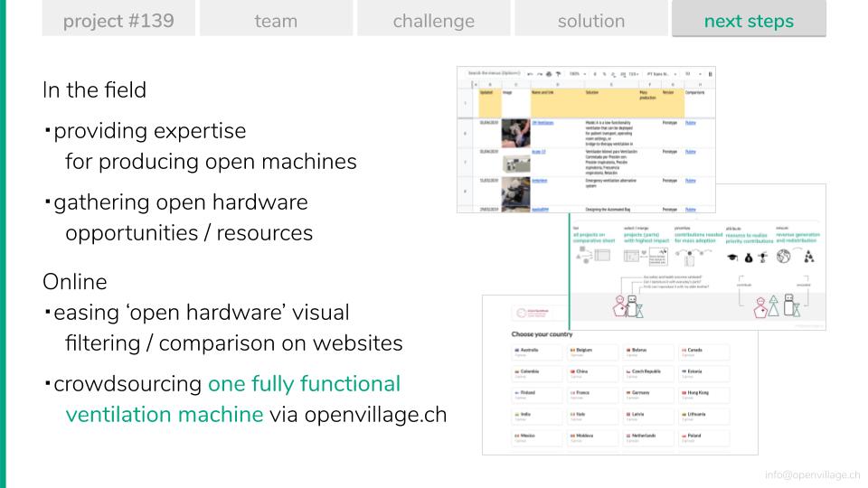Choose the Belgium country card
868x488 pixels.
coord(592,352)
